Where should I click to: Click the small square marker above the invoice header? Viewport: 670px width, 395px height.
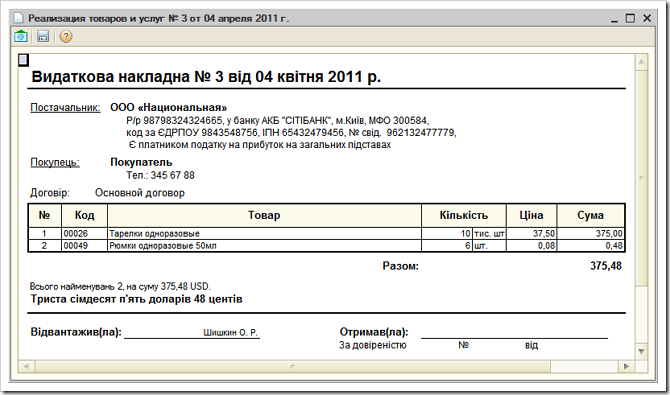[24, 60]
